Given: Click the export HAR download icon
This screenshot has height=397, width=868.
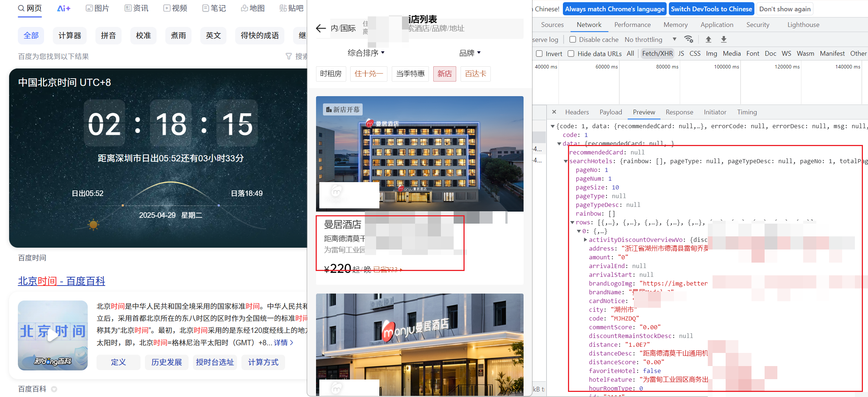Looking at the screenshot, I should [x=724, y=39].
